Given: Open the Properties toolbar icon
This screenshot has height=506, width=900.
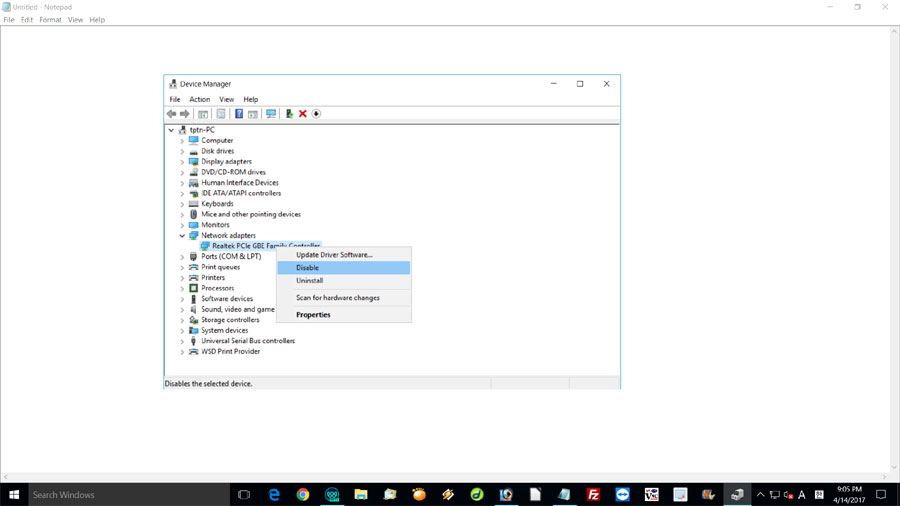Looking at the screenshot, I should coord(221,114).
